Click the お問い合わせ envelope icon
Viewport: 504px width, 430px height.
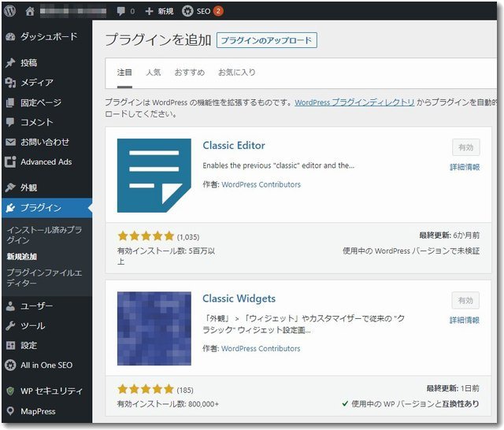coord(10,142)
